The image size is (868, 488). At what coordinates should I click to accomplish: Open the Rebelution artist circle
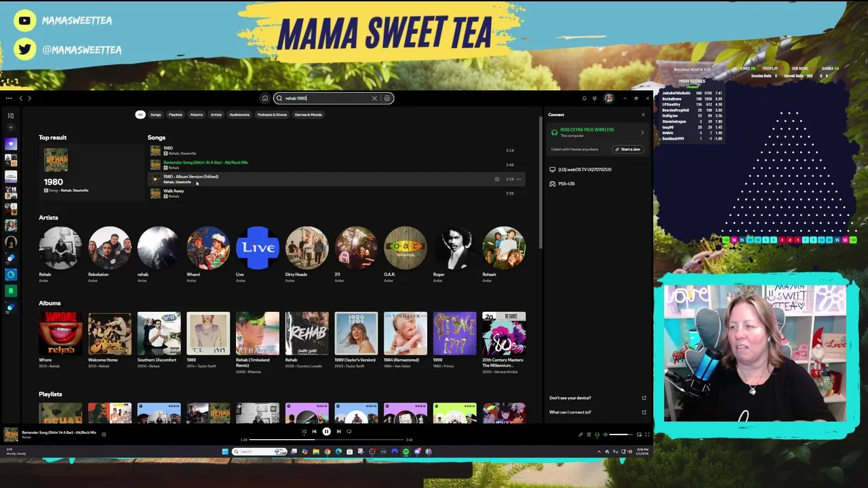click(109, 247)
